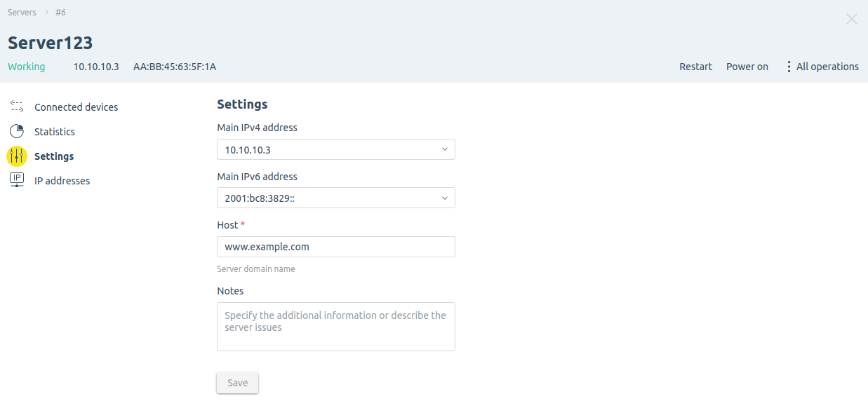Click the Connected devices arrows icon
Viewport: 868px width, 401px height.
(17, 107)
